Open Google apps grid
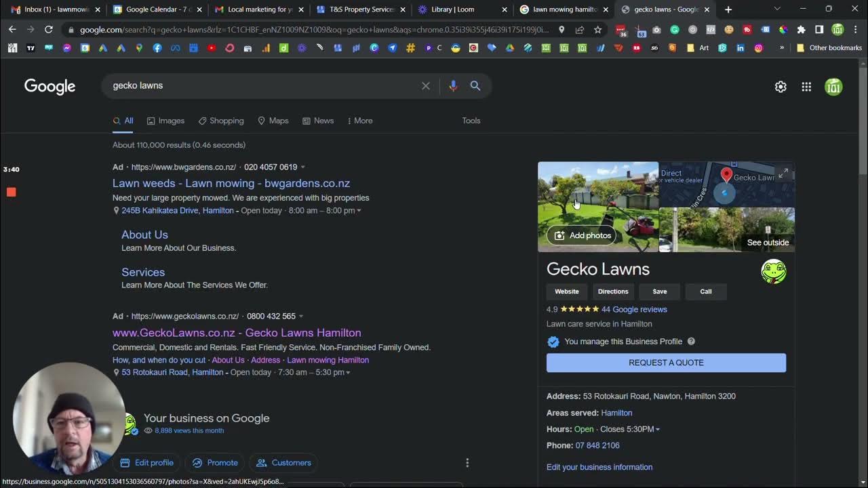The height and width of the screenshot is (488, 868). [x=806, y=87]
